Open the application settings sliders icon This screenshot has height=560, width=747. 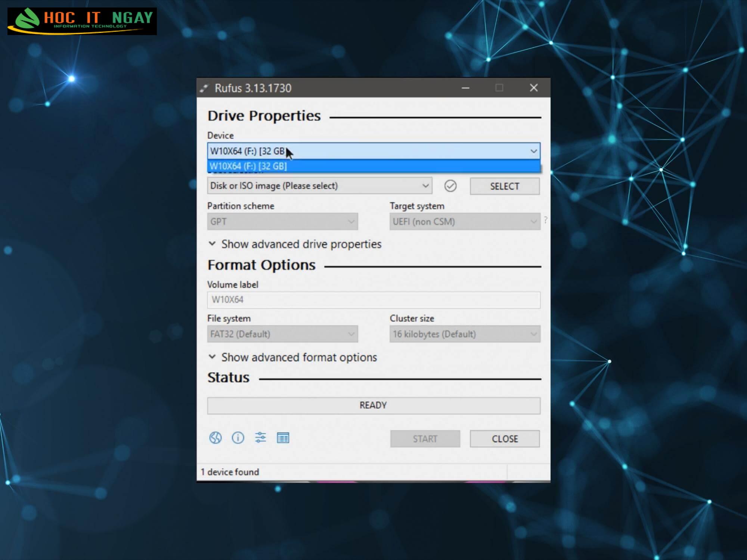point(260,438)
